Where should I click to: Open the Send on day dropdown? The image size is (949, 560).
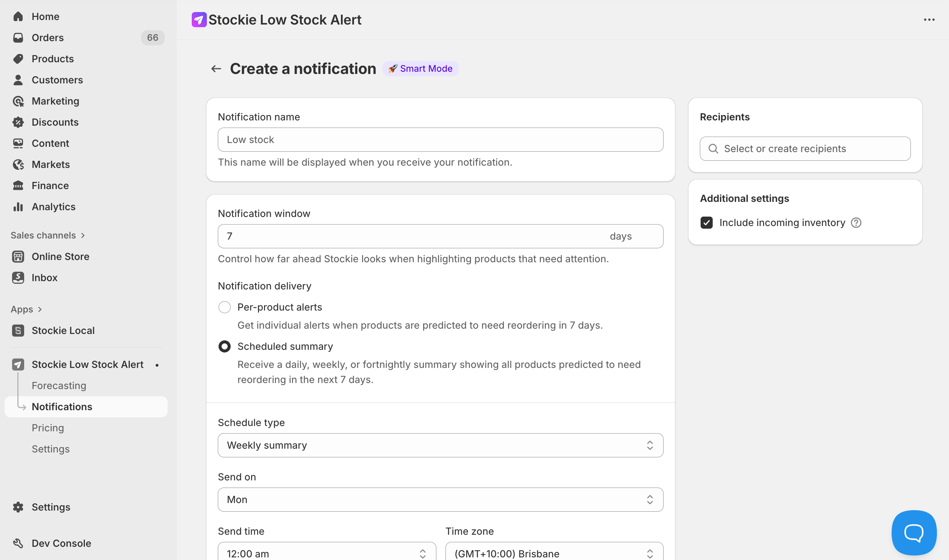[x=440, y=500]
